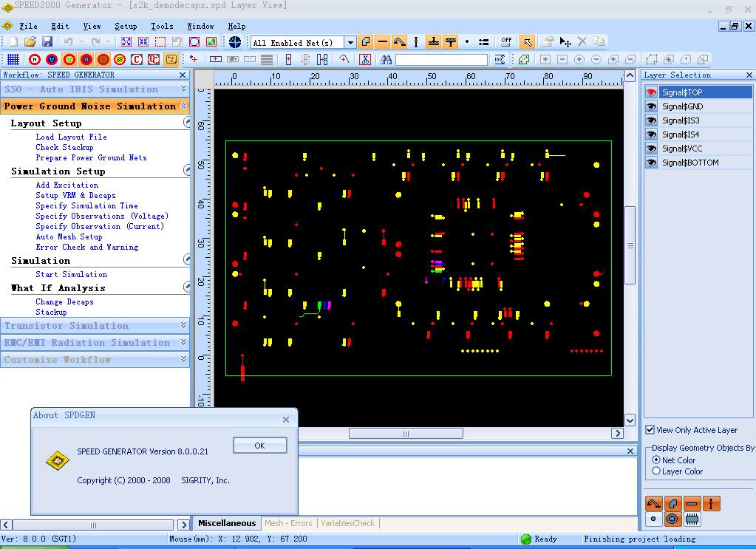Switch to the VariablesCheck tab

click(347, 523)
